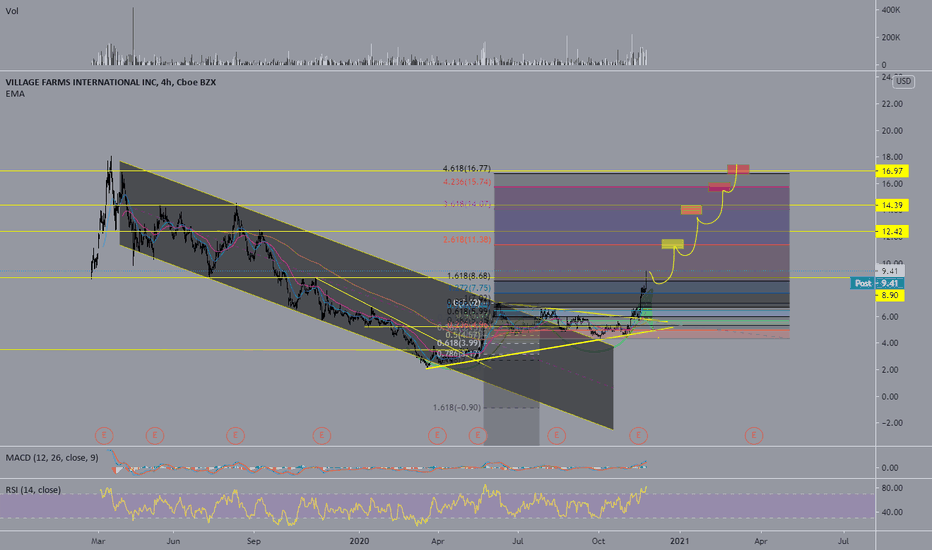932x550 pixels.
Task: Click the -2.00 price axis value
Action: (892, 423)
